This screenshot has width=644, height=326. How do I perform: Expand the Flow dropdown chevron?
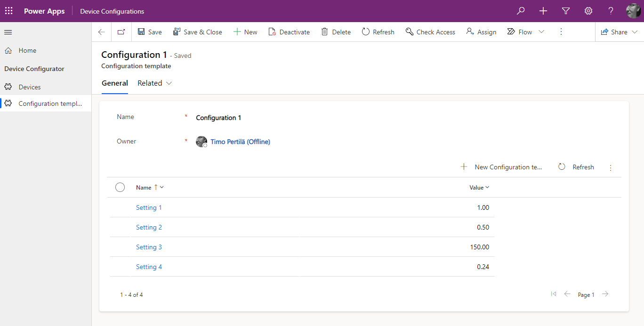pyautogui.click(x=541, y=32)
